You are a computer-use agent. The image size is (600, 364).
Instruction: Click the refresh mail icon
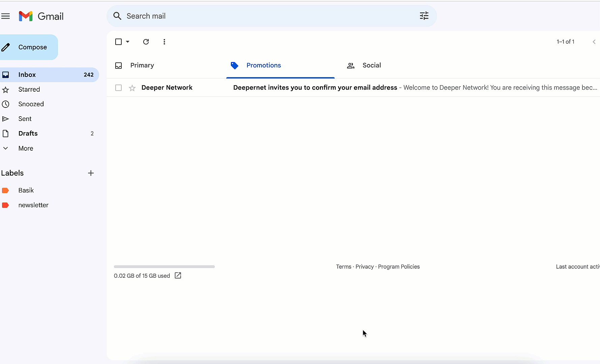(x=146, y=42)
